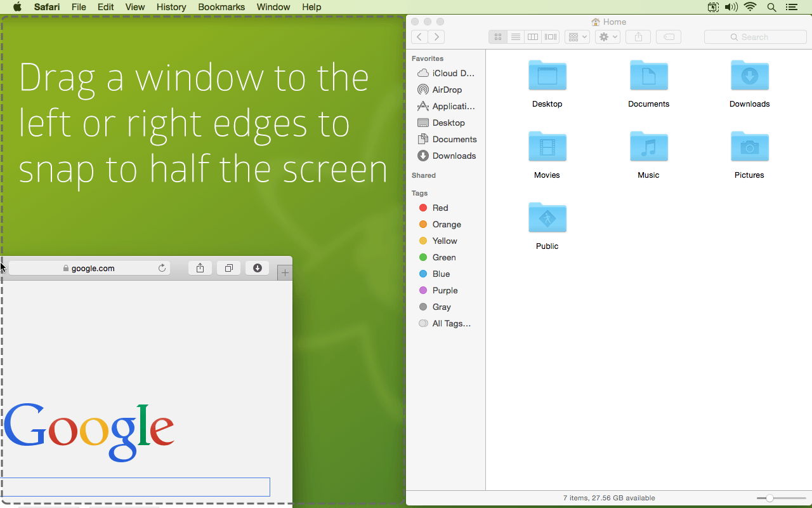Viewport: 812px width, 508px height.
Task: Open the Help menu
Action: [x=311, y=7]
